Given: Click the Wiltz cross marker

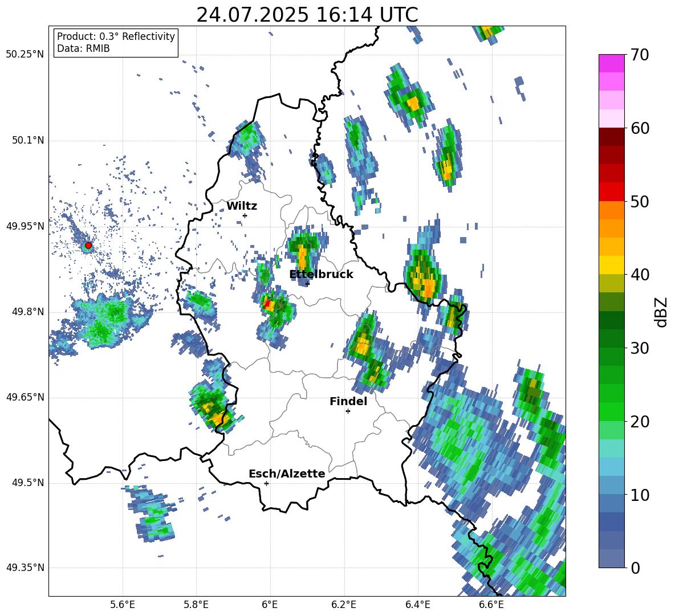Looking at the screenshot, I should (245, 215).
